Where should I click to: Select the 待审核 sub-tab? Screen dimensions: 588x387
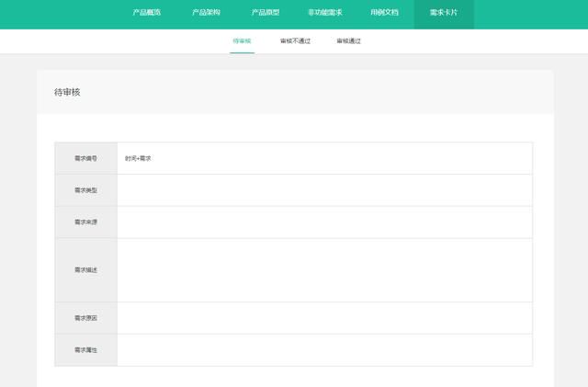tap(242, 41)
